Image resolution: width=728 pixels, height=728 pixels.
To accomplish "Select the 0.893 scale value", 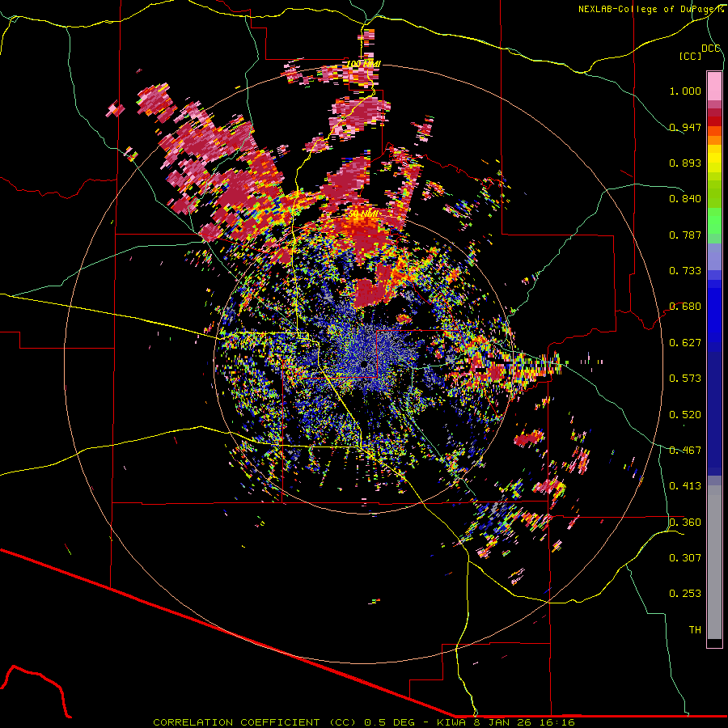I will (x=685, y=163).
